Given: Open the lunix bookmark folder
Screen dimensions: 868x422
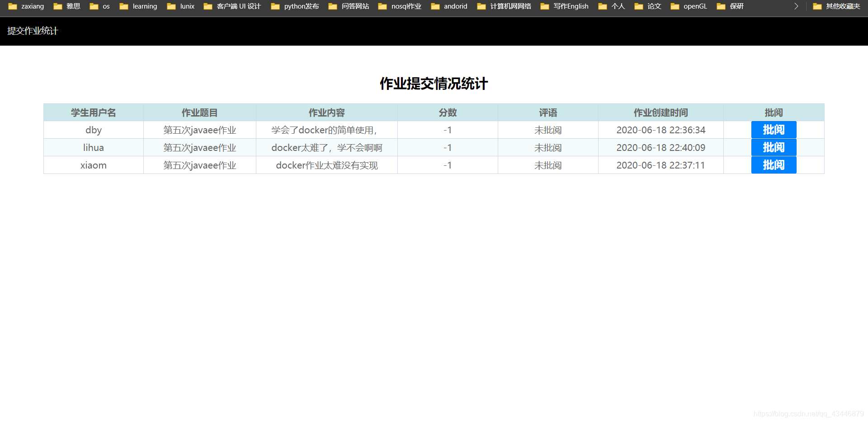Looking at the screenshot, I should 181,6.
